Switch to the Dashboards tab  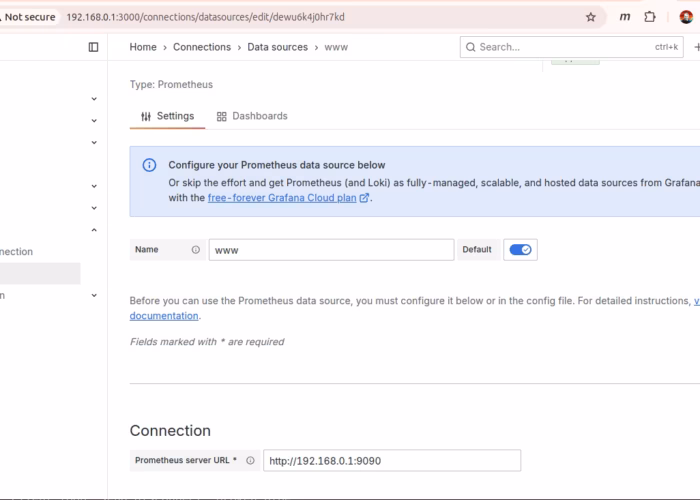click(251, 116)
